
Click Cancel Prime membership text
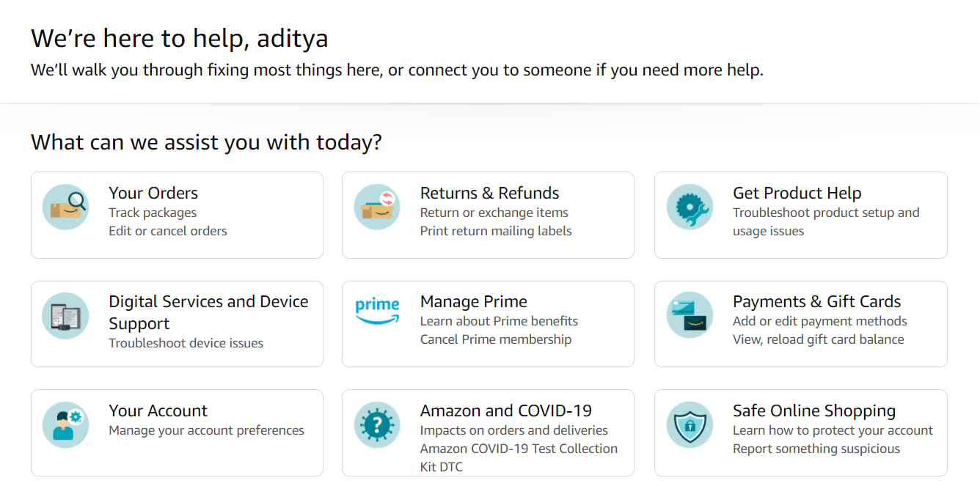(x=495, y=339)
